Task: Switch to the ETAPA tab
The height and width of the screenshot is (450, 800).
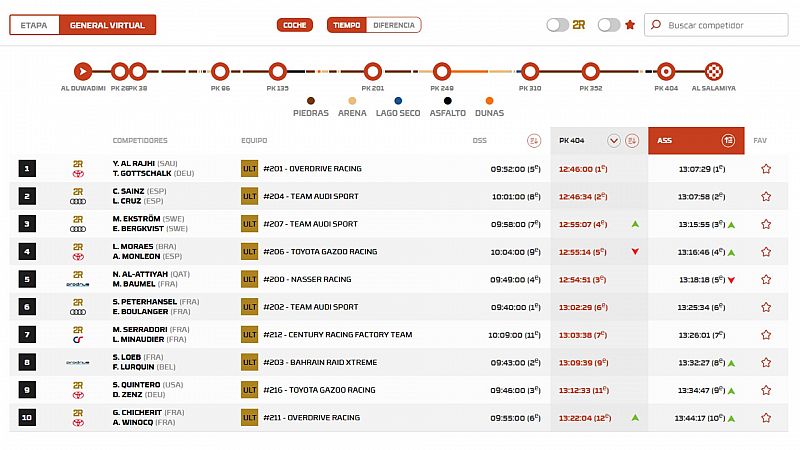Action: click(x=34, y=25)
